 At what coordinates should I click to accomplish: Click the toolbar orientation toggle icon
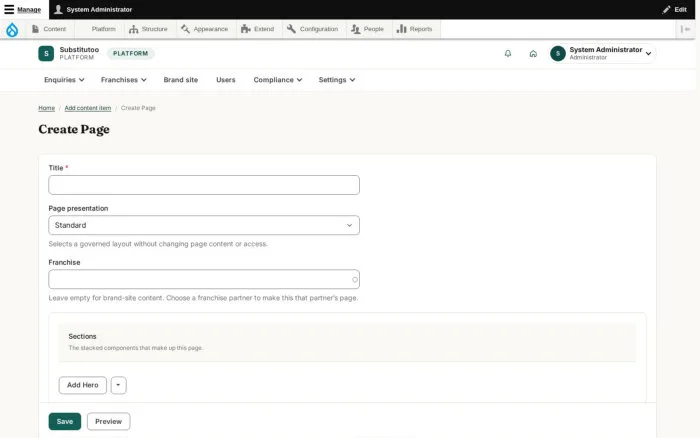(685, 29)
